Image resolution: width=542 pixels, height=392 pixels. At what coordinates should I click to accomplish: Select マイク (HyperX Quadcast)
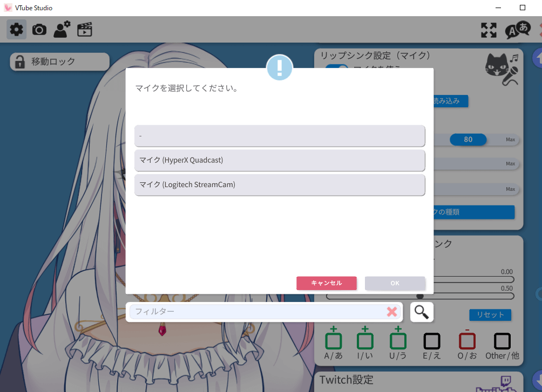pos(280,160)
